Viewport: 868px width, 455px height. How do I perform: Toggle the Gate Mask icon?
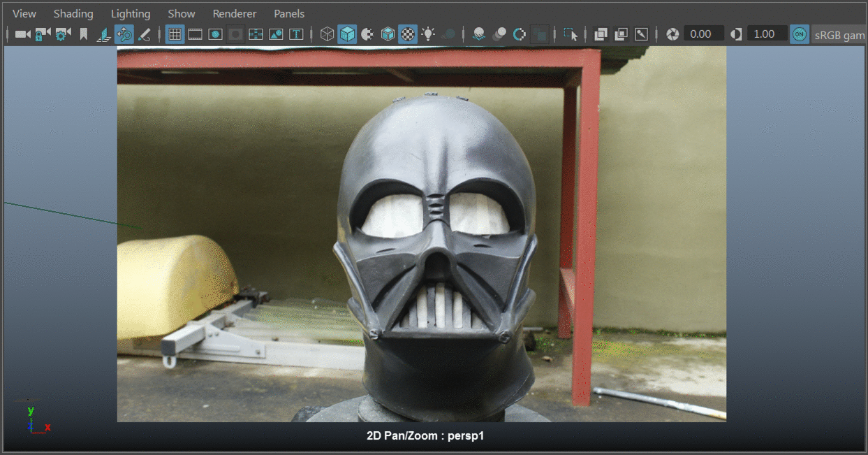point(236,34)
